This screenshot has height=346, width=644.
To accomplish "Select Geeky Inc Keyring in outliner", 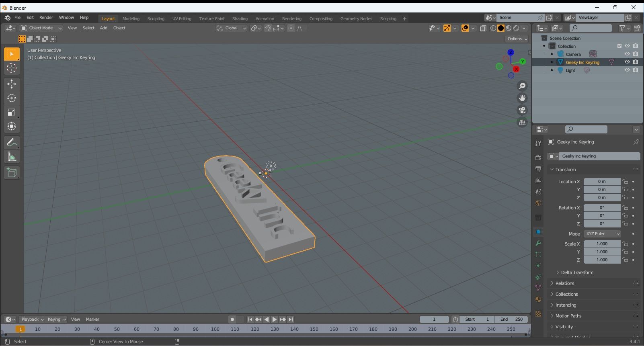I will [x=582, y=62].
